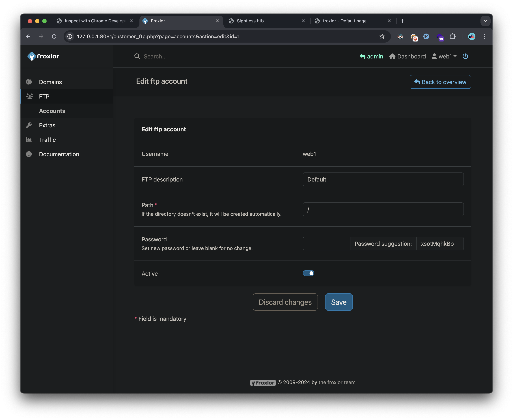Open the Domains sidebar menu
Viewport: 513px width, 420px height.
pos(50,82)
